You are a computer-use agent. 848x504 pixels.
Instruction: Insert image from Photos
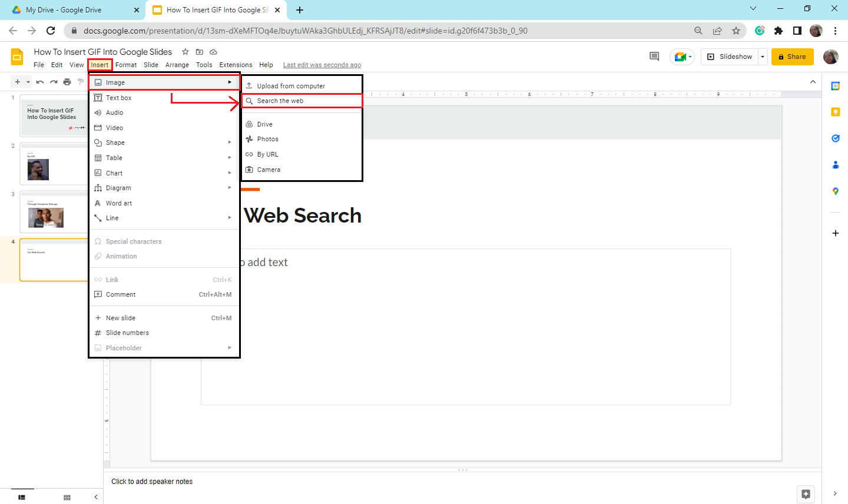point(302,139)
